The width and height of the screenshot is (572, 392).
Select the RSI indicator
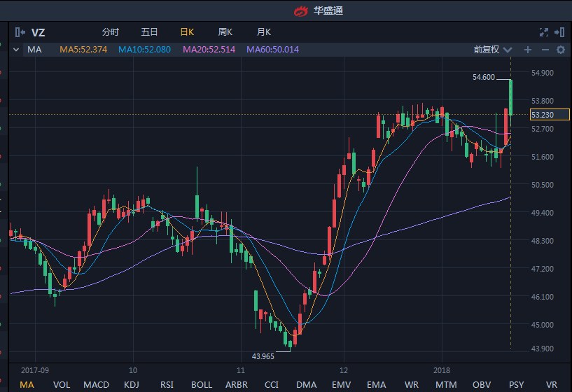167,384
